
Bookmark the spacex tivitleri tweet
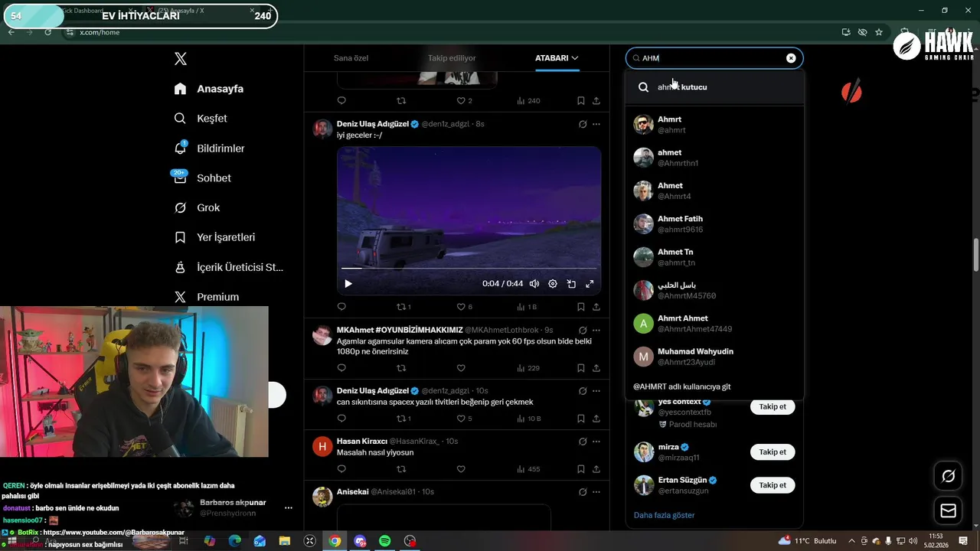tap(581, 419)
